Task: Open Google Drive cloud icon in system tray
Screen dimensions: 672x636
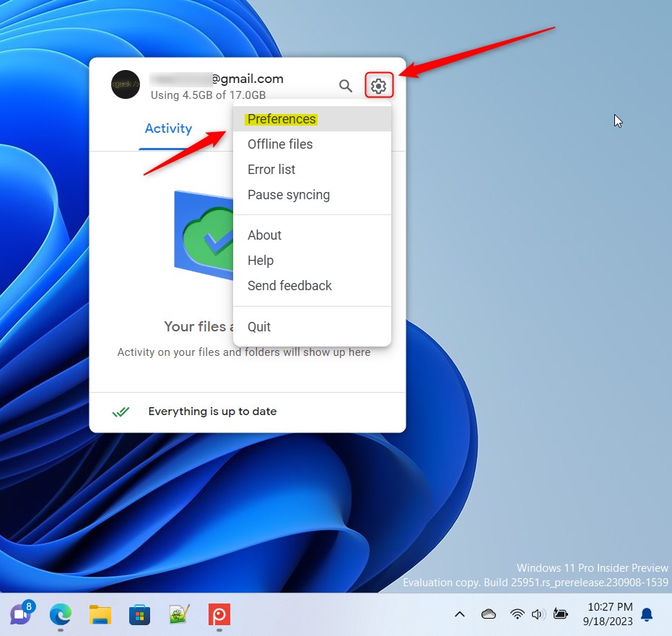Action: point(489,614)
